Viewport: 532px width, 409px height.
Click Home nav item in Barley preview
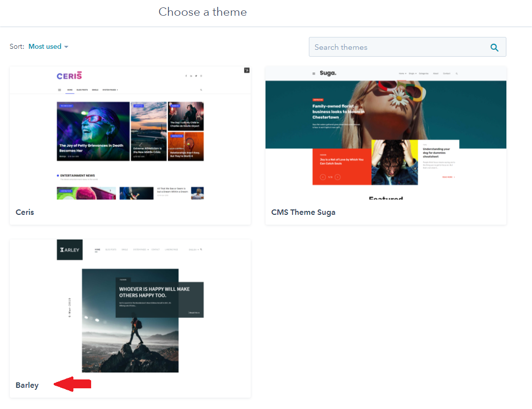(x=97, y=250)
